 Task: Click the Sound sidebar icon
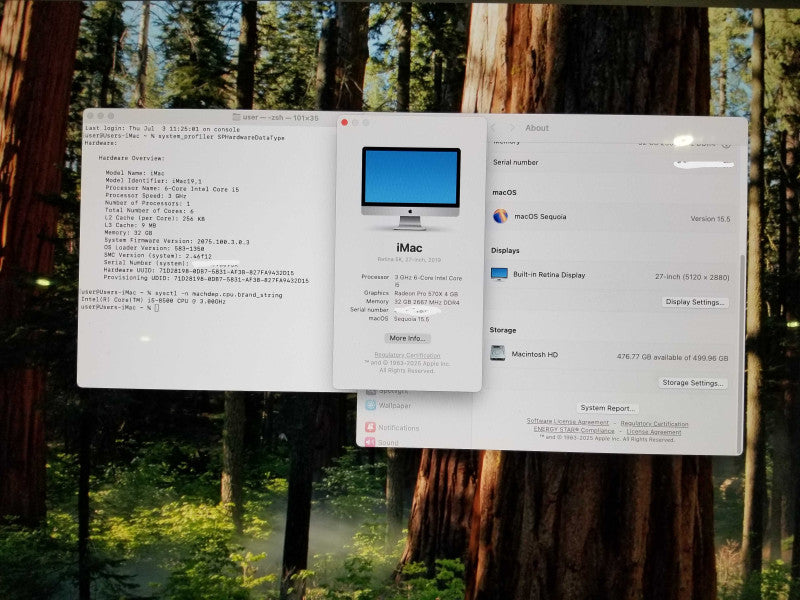pyautogui.click(x=370, y=442)
